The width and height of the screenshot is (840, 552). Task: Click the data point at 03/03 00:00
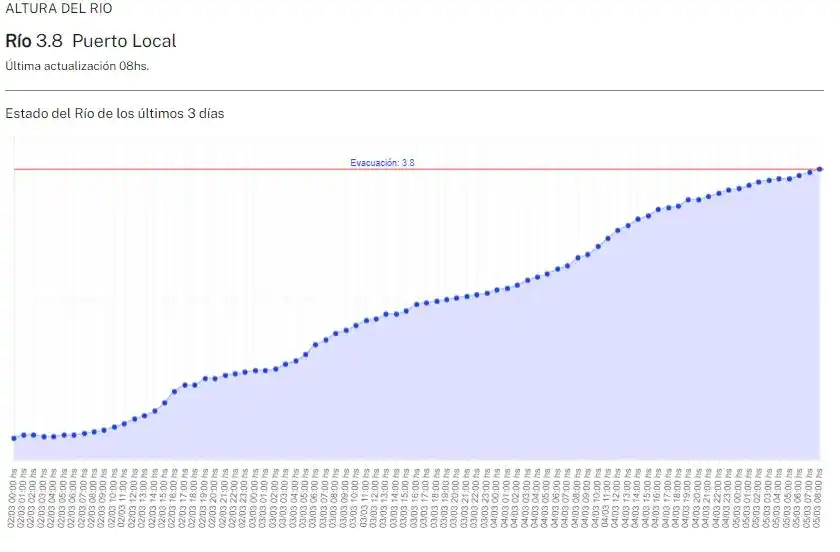tap(256, 370)
